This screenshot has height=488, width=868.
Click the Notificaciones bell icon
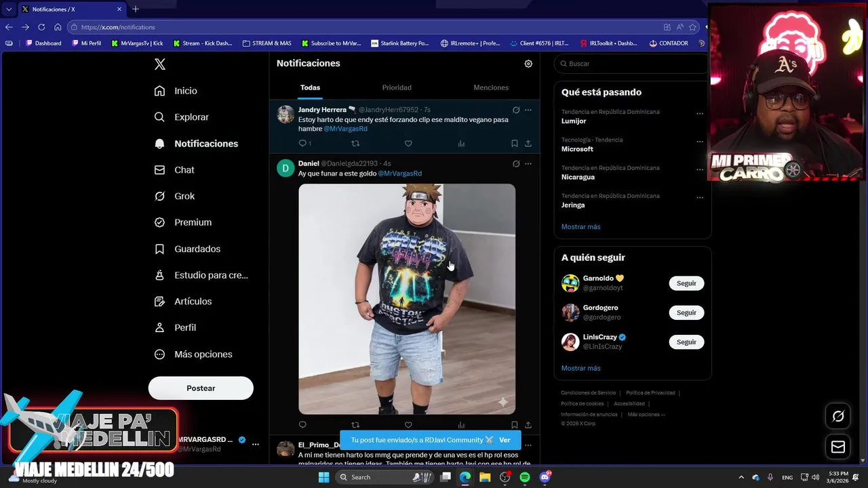(x=159, y=144)
